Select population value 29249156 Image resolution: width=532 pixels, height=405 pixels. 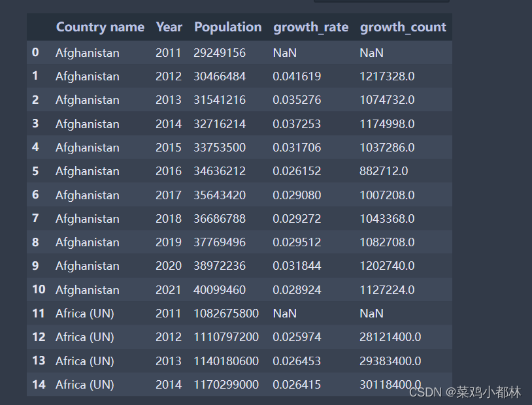point(220,53)
